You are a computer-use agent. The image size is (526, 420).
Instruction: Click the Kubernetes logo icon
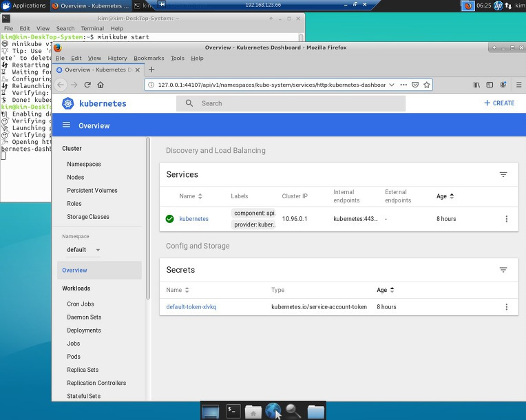tap(67, 103)
